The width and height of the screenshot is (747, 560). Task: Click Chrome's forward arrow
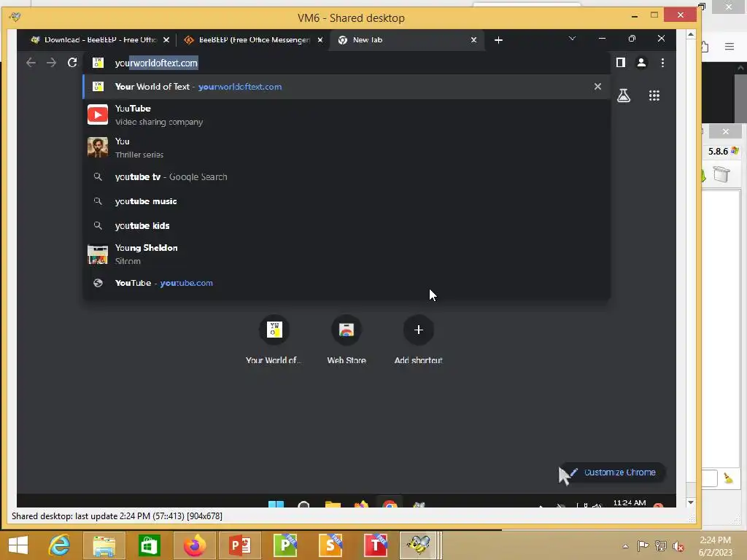tap(52, 63)
